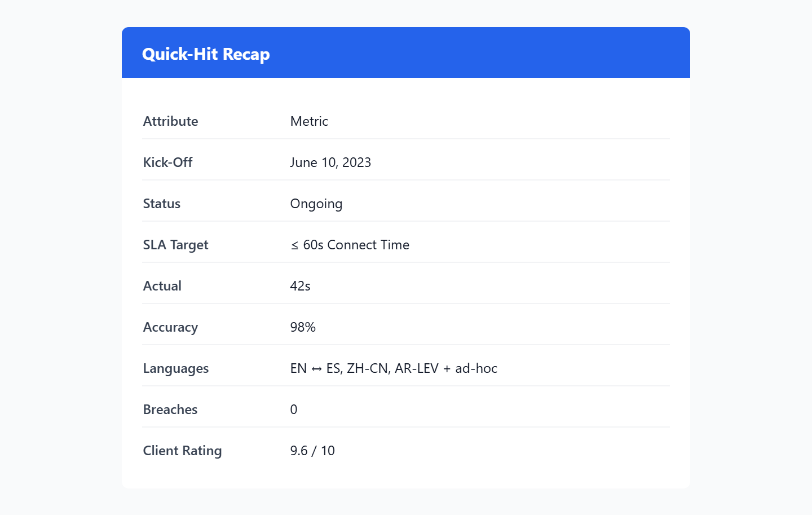Select the 98% accuracy value
812x515 pixels.
[x=303, y=327]
